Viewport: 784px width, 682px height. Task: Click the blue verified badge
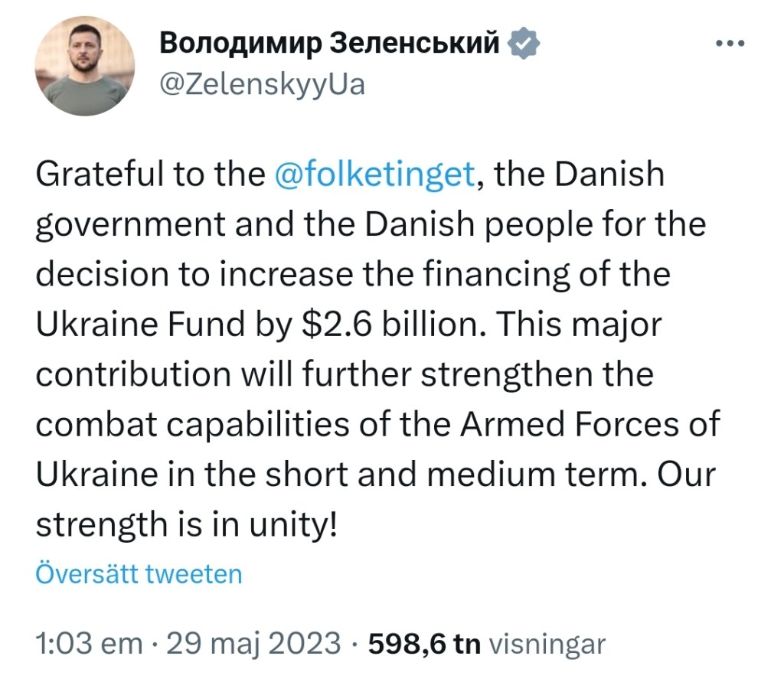tap(526, 44)
